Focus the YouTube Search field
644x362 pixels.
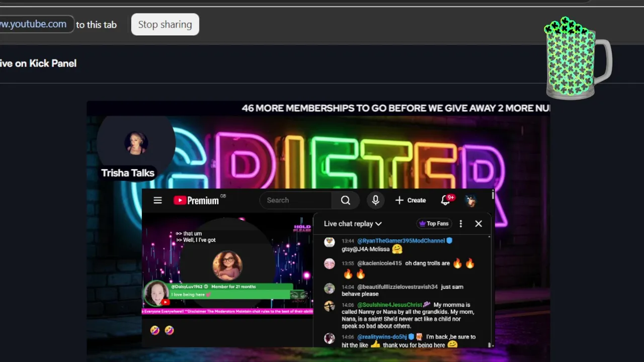coord(296,200)
